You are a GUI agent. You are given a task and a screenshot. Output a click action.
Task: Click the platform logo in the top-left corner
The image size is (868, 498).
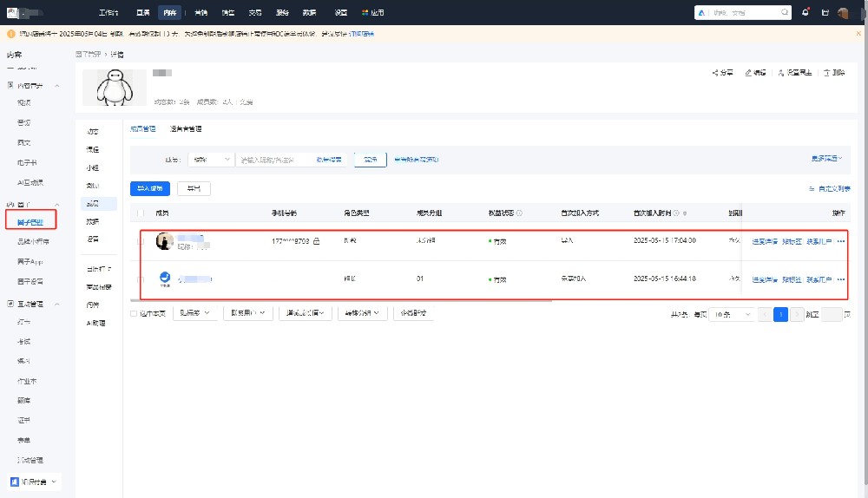point(12,13)
